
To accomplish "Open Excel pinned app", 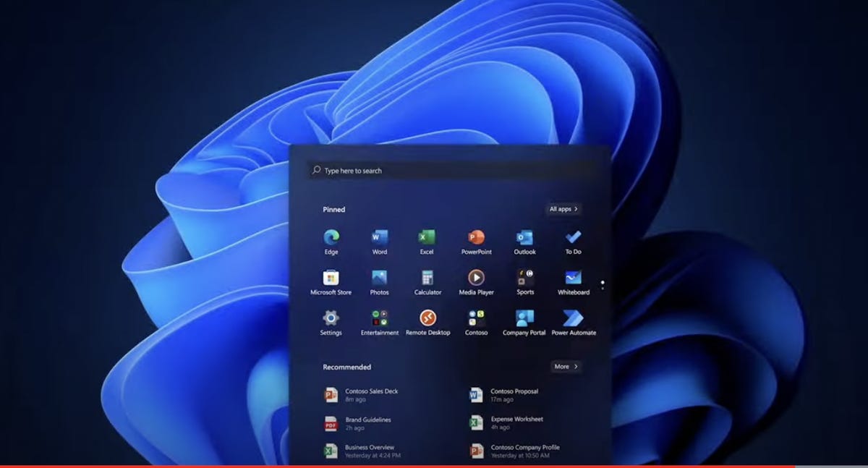I will 427,242.
